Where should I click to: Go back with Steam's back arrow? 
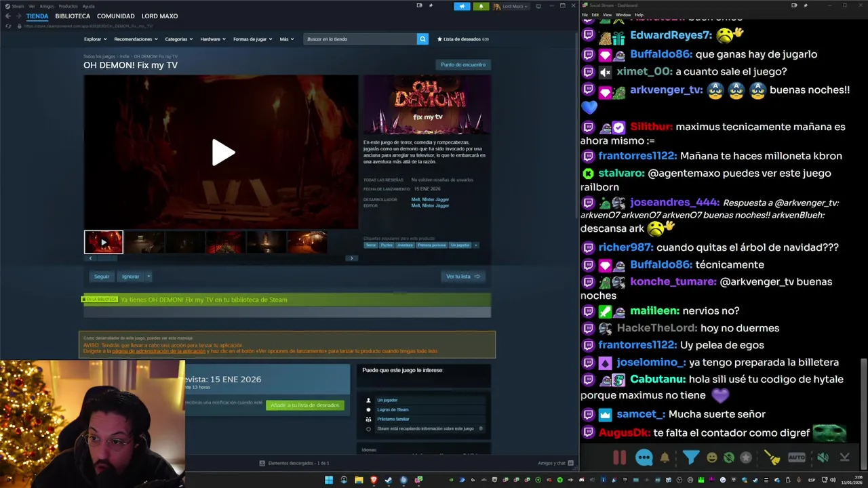8,16
